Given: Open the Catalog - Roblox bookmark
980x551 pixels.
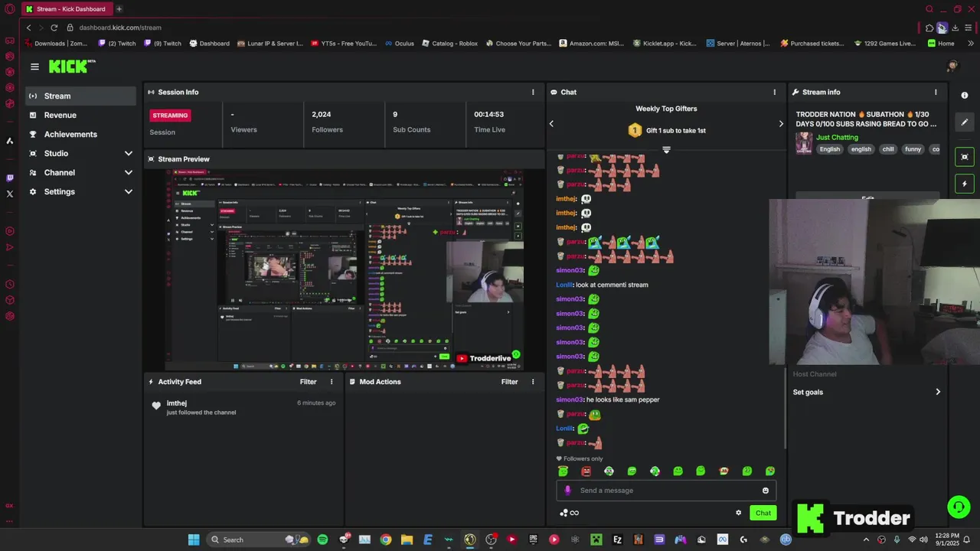Looking at the screenshot, I should tap(449, 44).
